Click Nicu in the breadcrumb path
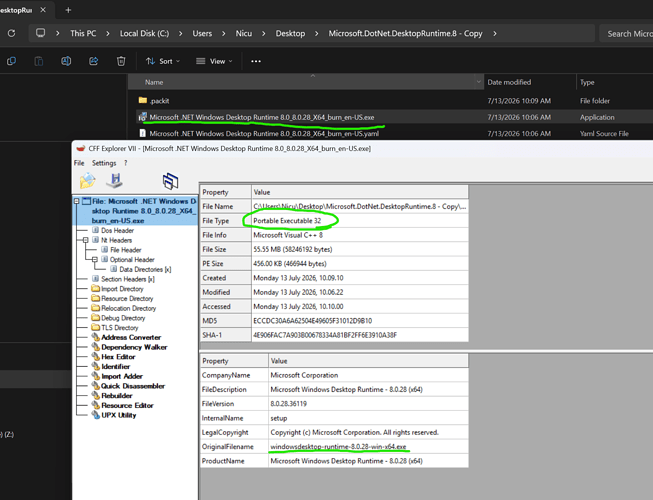 (x=244, y=33)
